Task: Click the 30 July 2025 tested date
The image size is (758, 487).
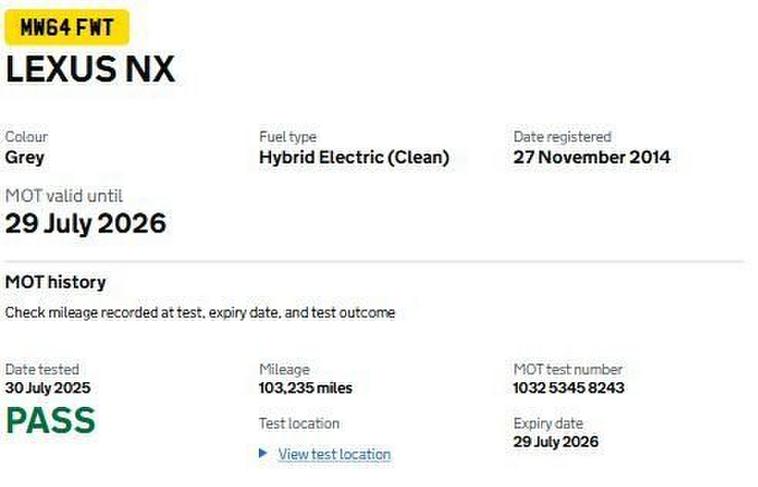Action: point(54,388)
